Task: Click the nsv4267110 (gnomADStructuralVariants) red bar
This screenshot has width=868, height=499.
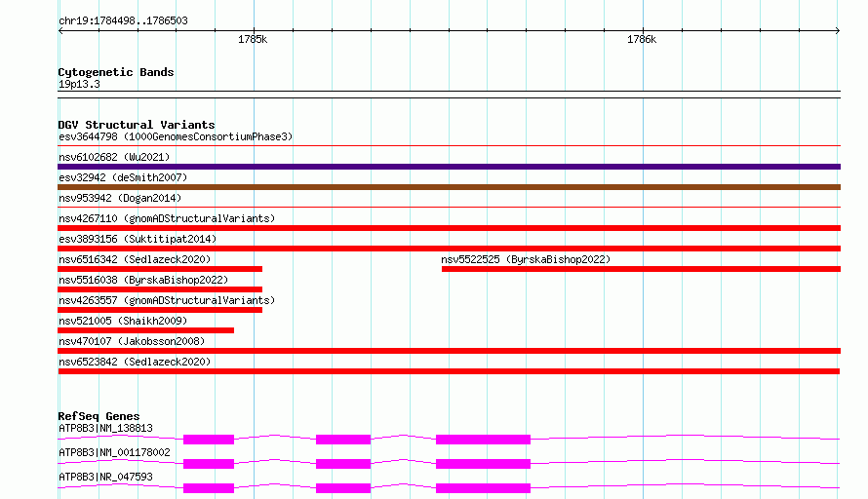Action: click(449, 228)
